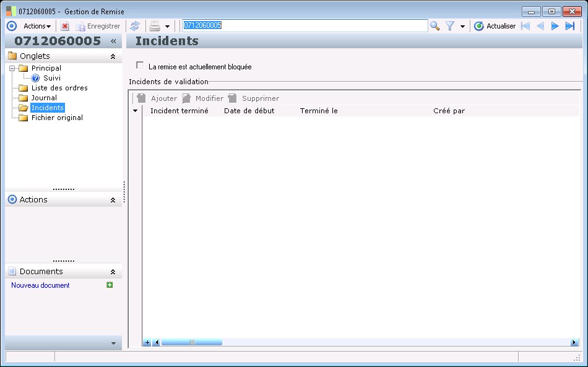Viewport: 588px width, 367px height.
Task: Open the printer dropdown arrow
Action: (167, 26)
